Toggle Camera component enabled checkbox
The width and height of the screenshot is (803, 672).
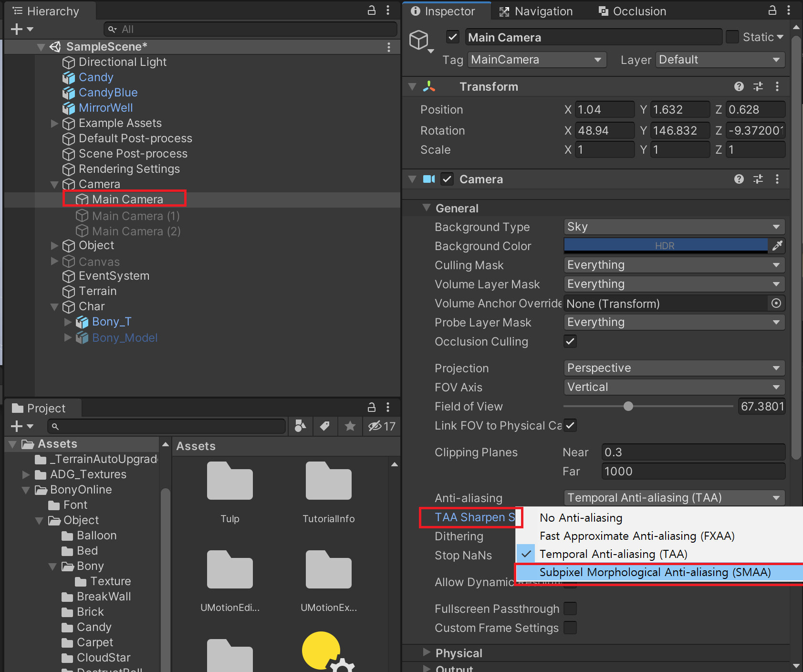tap(447, 179)
